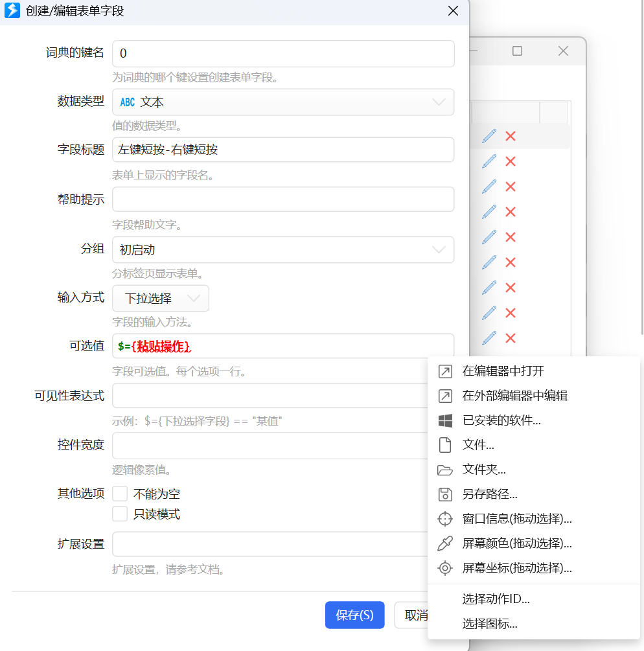Click the 字段标题 input field
The width and height of the screenshot is (644, 651).
(283, 150)
